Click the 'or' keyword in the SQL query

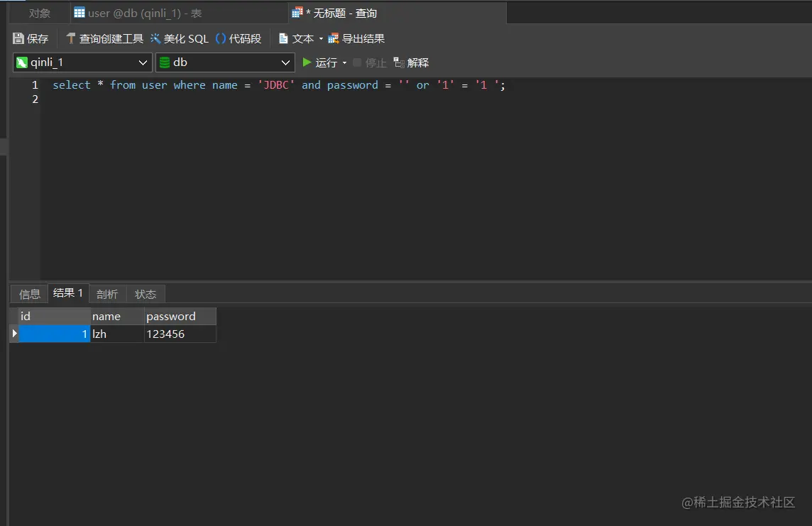(422, 85)
